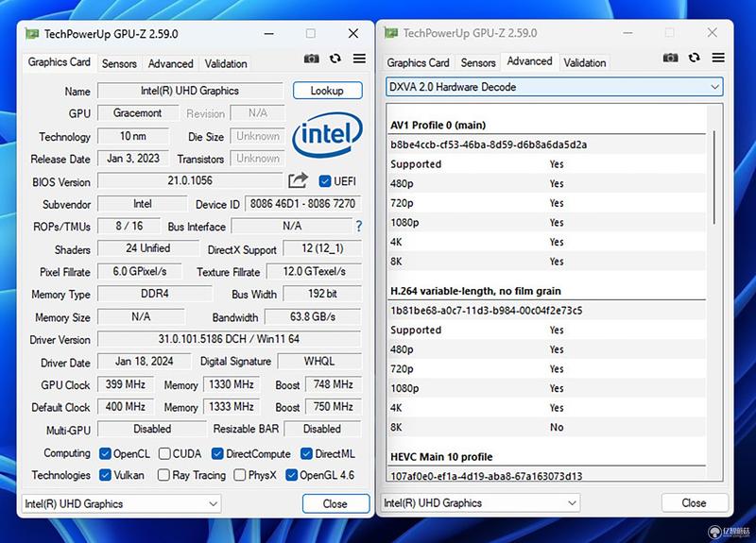Click the Bus Interface question mark icon

(x=359, y=226)
